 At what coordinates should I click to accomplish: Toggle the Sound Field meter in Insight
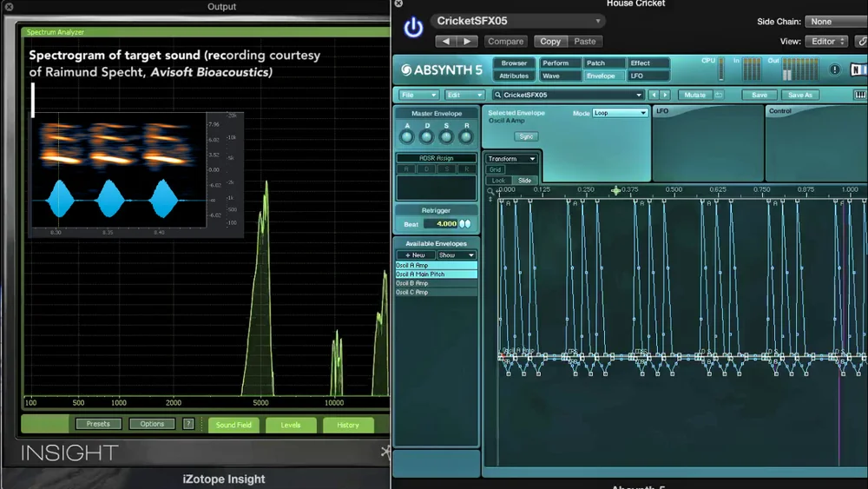pyautogui.click(x=233, y=425)
